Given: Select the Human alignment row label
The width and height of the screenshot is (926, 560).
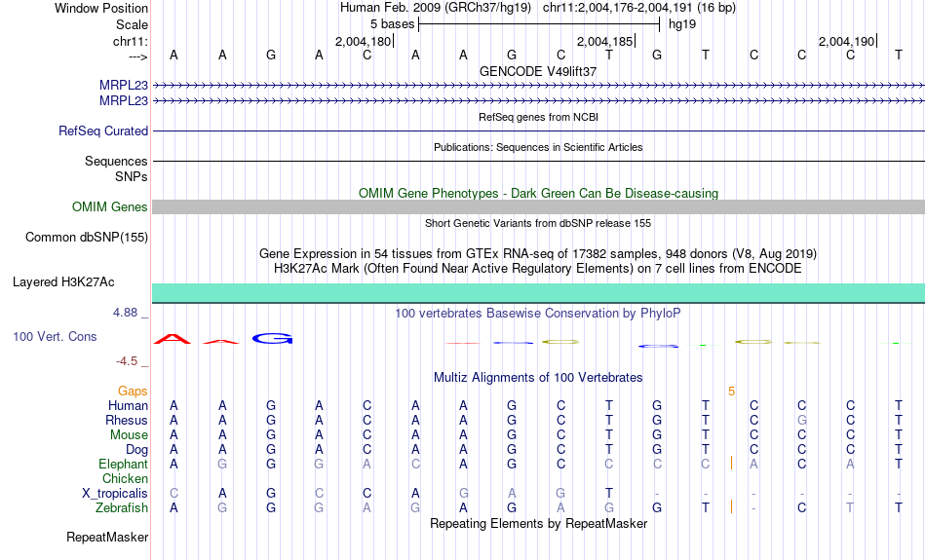Looking at the screenshot, I should pyautogui.click(x=128, y=405).
